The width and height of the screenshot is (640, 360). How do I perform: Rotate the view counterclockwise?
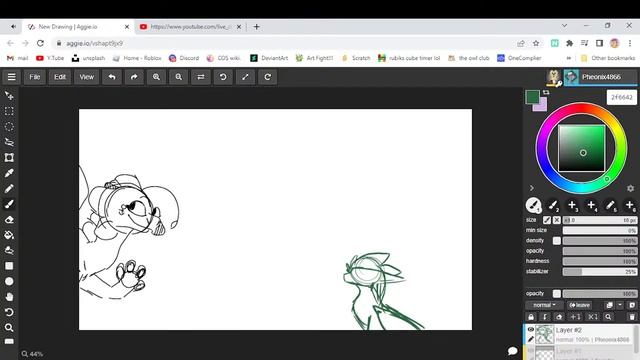223,77
